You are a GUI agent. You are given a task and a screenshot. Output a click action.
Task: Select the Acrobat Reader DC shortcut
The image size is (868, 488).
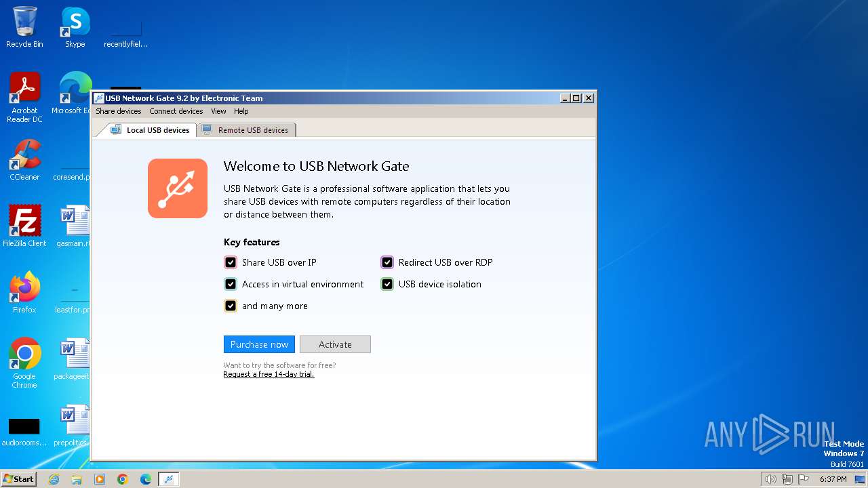point(24,98)
